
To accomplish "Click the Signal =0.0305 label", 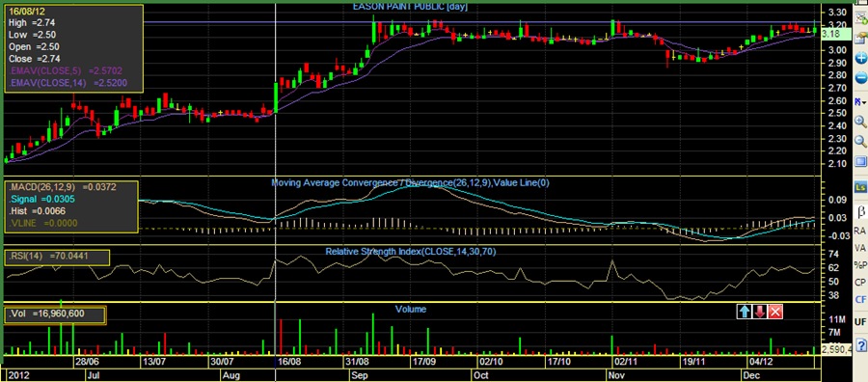I will click(x=42, y=200).
